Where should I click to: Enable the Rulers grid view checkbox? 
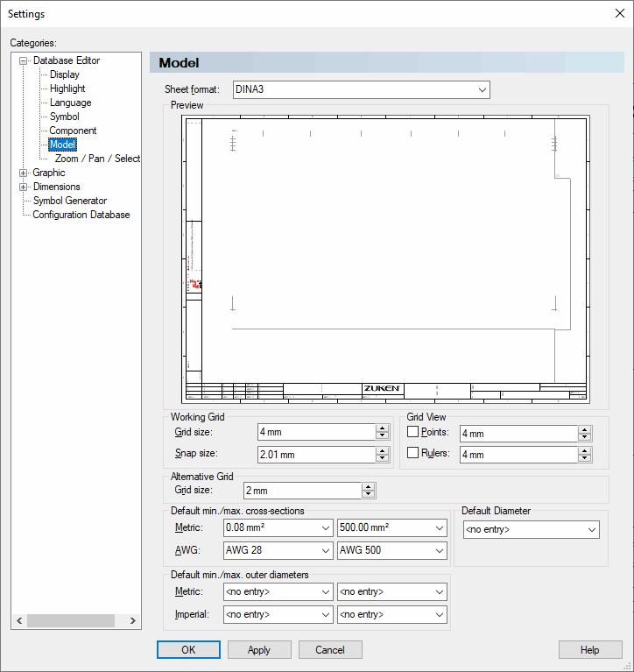413,453
